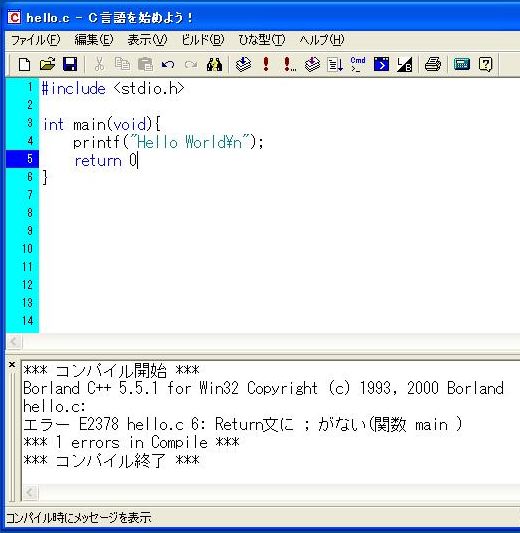520x533 pixels.
Task: Place the cursor at the end of the return 0 line
Action: click(x=138, y=160)
